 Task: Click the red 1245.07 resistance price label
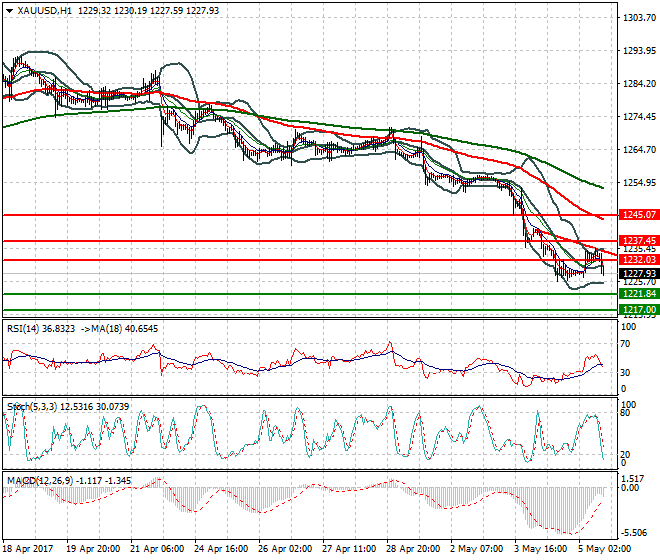pyautogui.click(x=638, y=215)
